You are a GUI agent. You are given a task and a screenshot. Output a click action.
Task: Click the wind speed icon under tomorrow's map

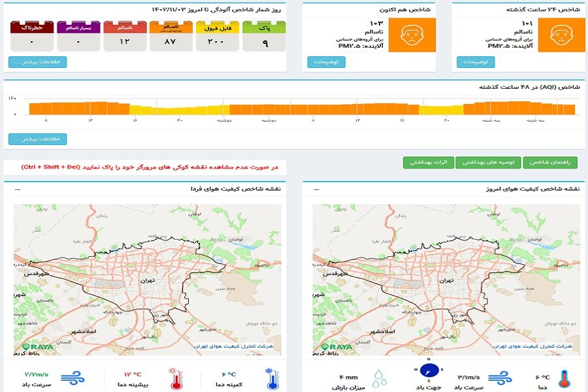pos(69,377)
